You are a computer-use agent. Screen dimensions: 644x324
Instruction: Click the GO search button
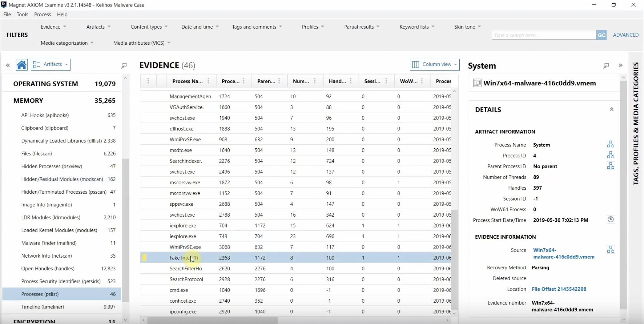point(601,35)
